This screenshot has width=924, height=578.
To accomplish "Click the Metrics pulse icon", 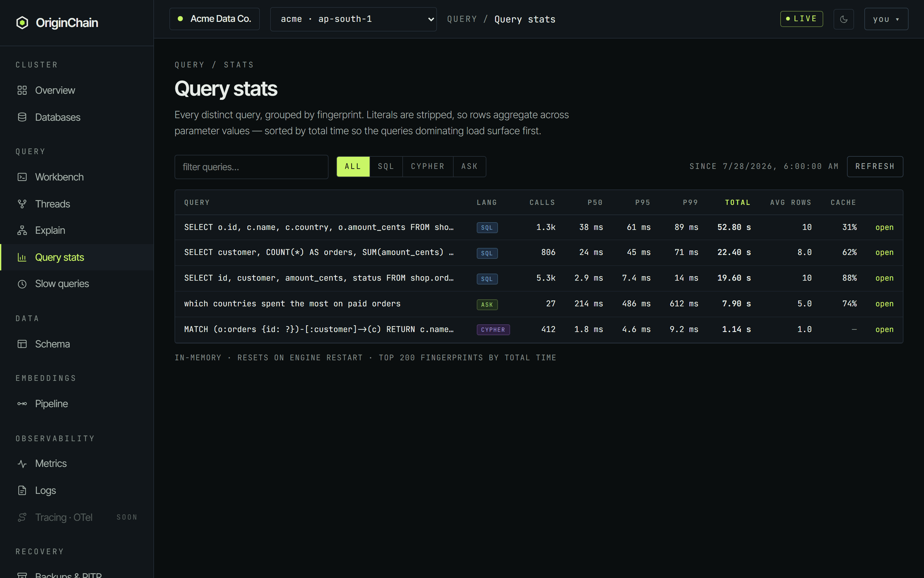I will [x=22, y=464].
